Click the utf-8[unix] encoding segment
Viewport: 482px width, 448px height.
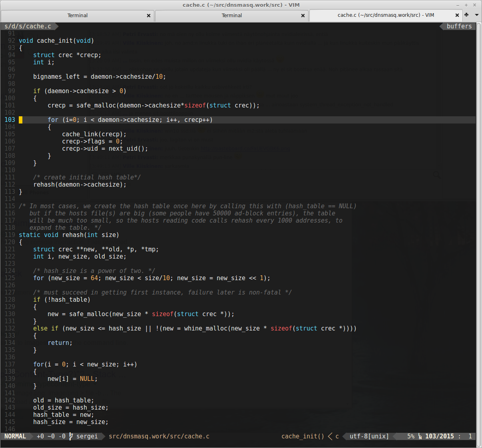click(x=369, y=436)
